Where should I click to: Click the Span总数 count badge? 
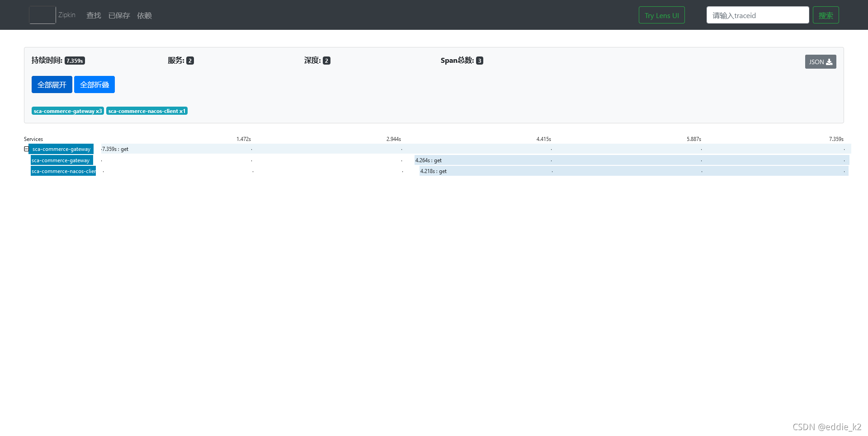[480, 61]
